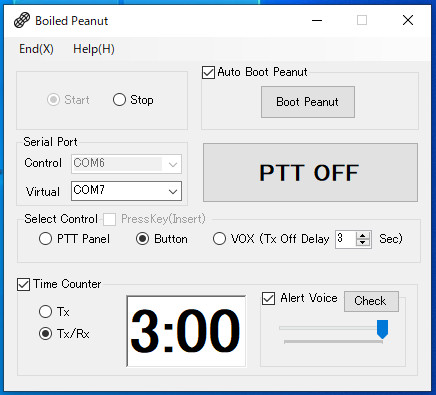Screen dimensions: 436x395
Task: Uncheck Auto Boot Peanut checkbox
Action: pos(208,72)
